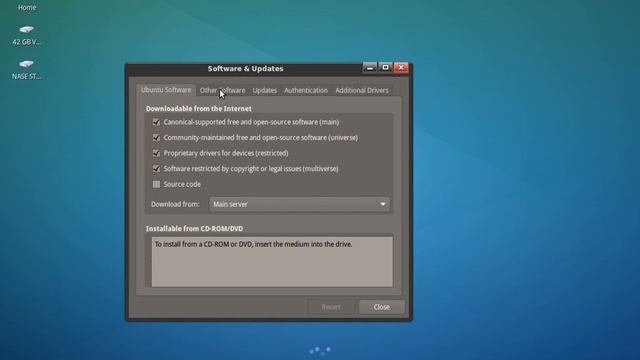Image resolution: width=640 pixels, height=360 pixels.
Task: Close window using title bar X
Action: click(401, 68)
